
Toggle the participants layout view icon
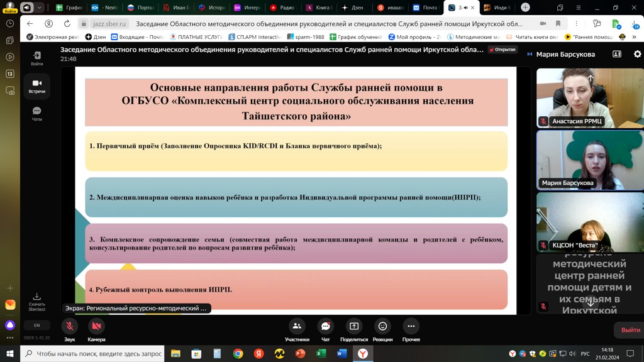click(x=617, y=55)
